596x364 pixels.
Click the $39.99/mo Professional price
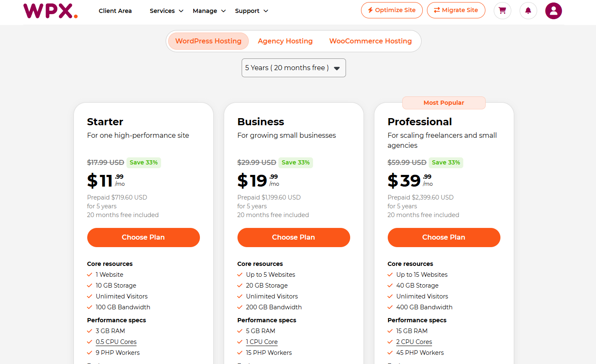tap(410, 180)
